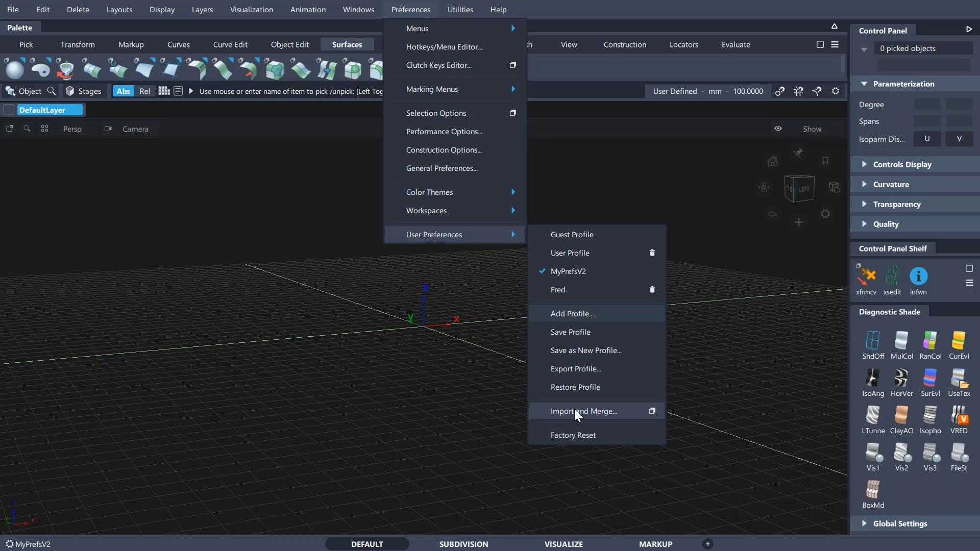Switch to the SUBDIVISION workspace tab
This screenshot has width=980, height=551.
(463, 544)
